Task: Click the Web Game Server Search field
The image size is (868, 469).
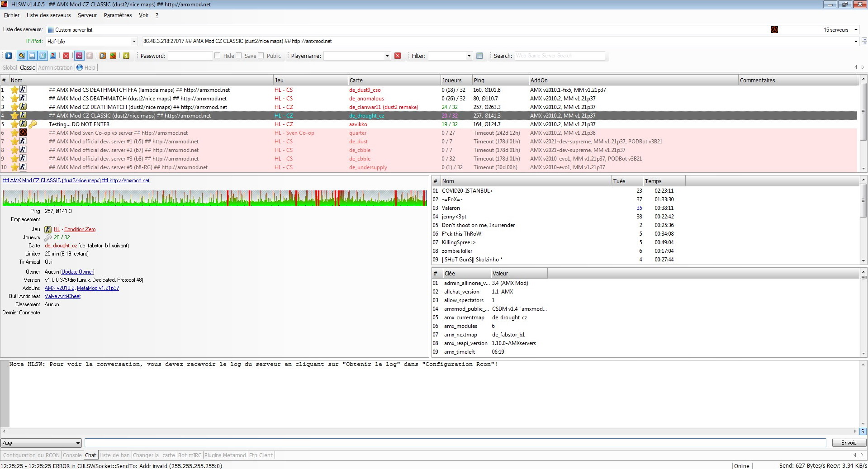Action: click(559, 56)
